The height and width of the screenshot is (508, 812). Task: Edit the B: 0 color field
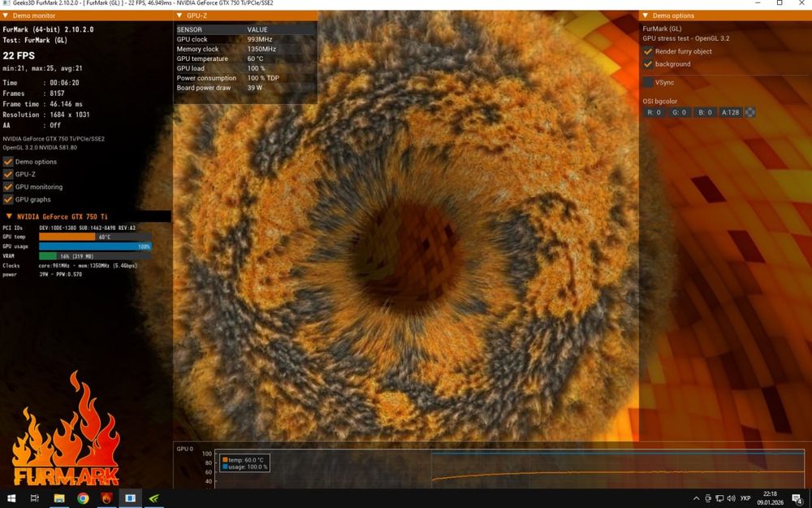point(706,112)
